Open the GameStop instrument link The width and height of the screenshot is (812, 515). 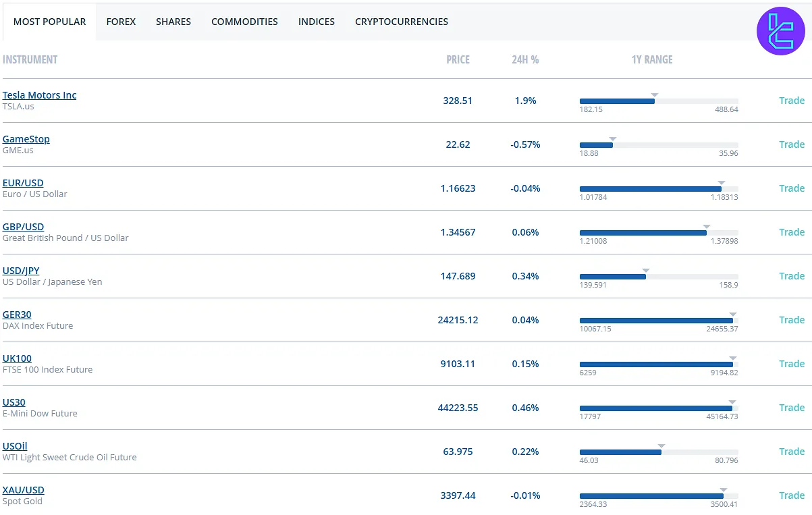pyautogui.click(x=26, y=139)
